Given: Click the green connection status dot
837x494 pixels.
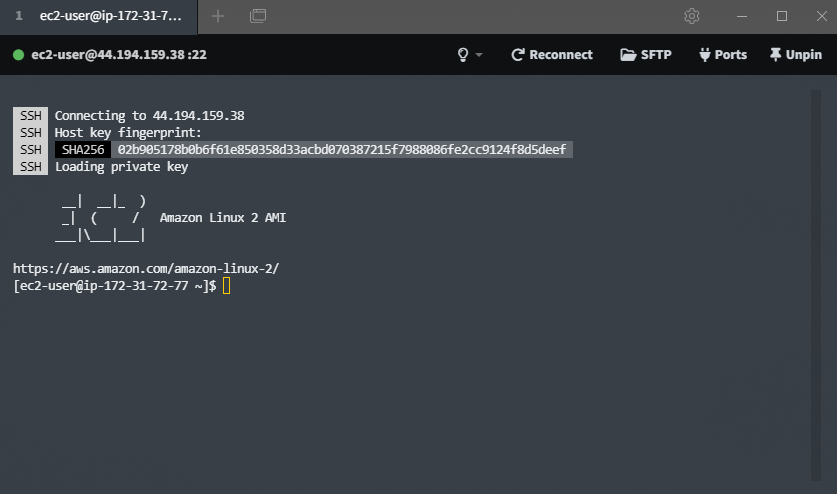Looking at the screenshot, I should click(19, 55).
